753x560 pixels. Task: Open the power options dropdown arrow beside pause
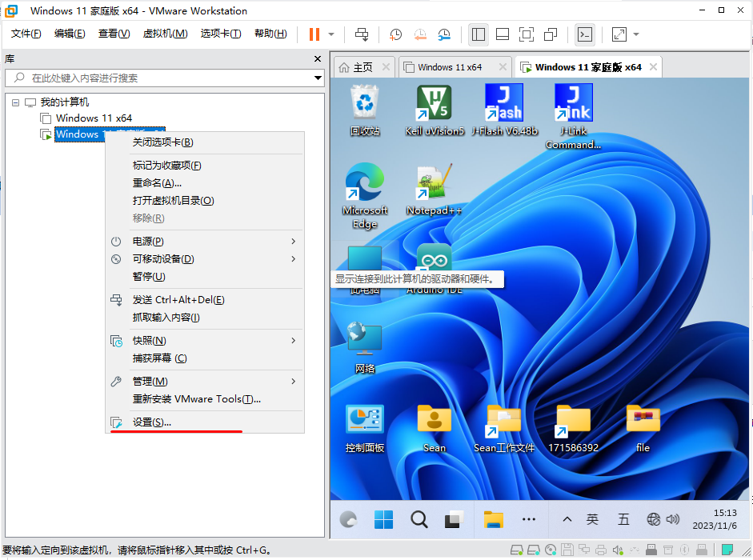(330, 34)
